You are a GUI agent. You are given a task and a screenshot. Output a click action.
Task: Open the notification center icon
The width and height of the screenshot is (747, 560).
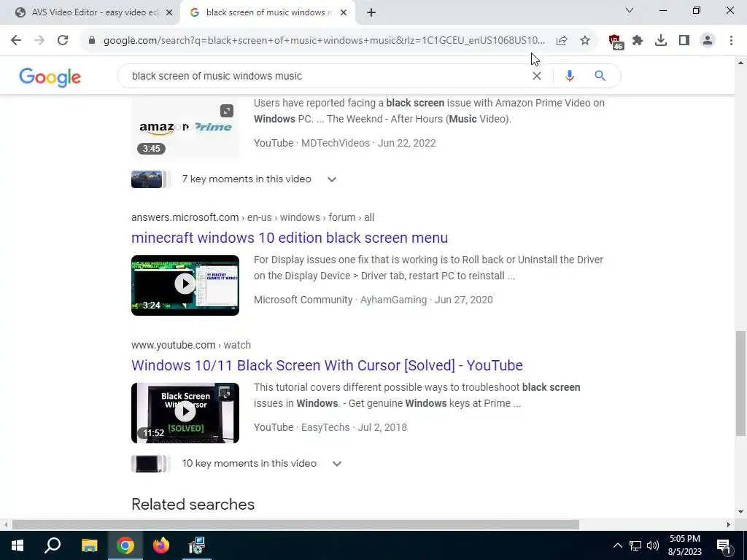point(724,545)
